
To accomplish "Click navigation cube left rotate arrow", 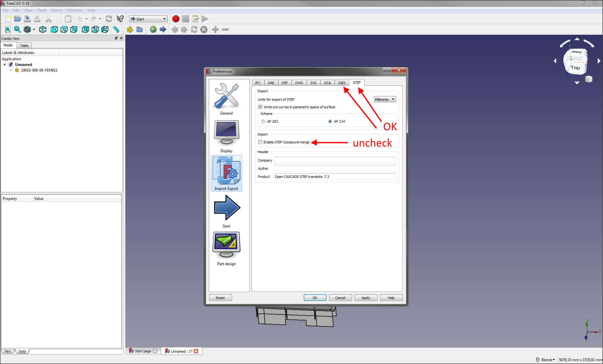I will pos(555,61).
